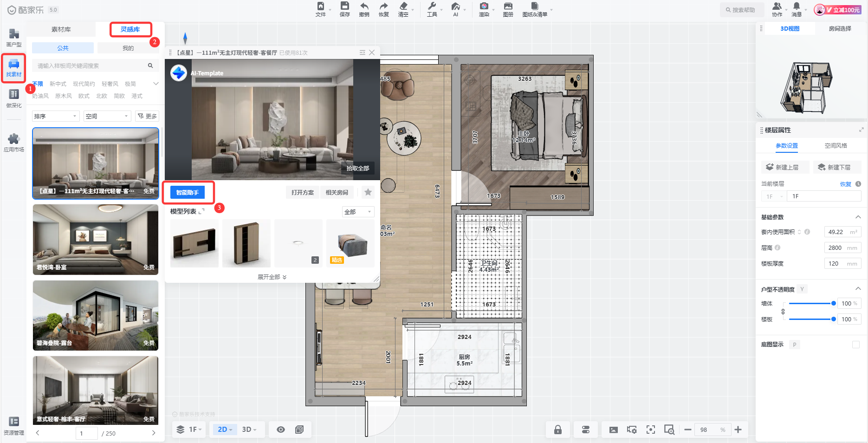Expand all models with 展开全部
The height and width of the screenshot is (443, 868).
click(272, 277)
